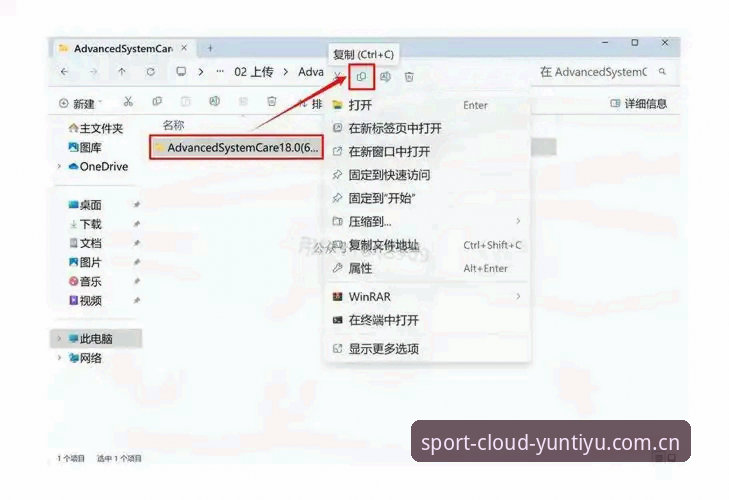
Task: Open OneDrive in sidebar
Action: tap(98, 166)
